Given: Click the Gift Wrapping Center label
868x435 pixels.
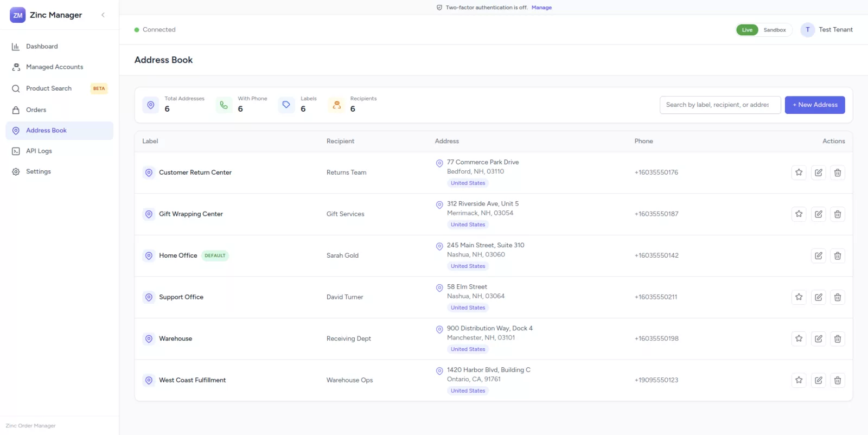Looking at the screenshot, I should point(191,214).
